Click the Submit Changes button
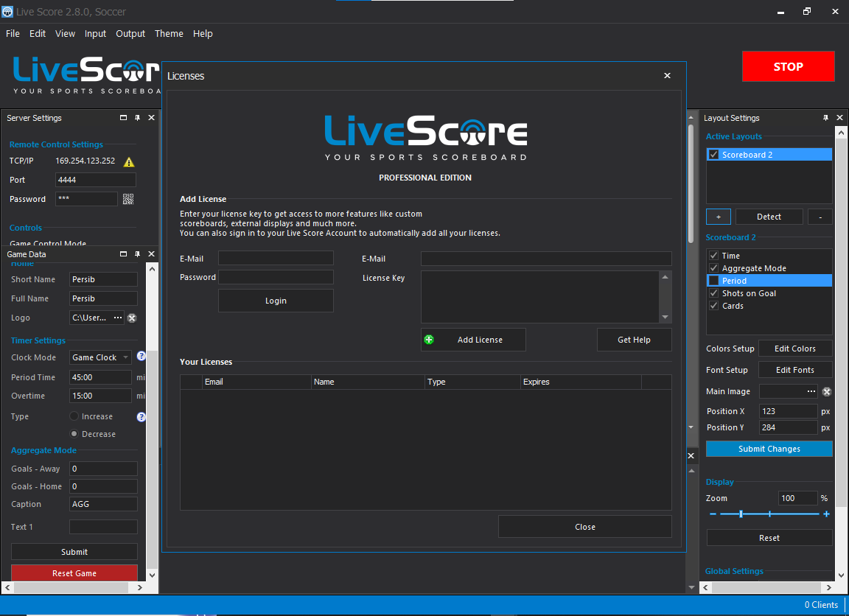This screenshot has width=849, height=616. (769, 449)
